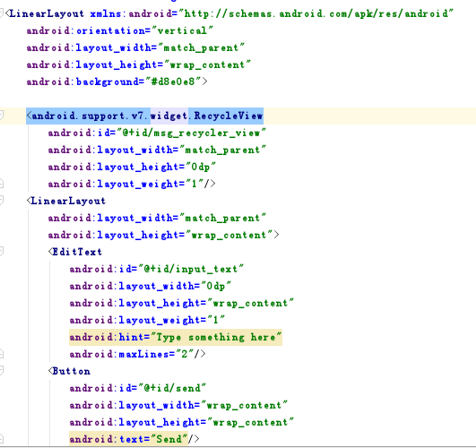Click the Button layout_width="wrap_content" line
476x448 pixels.
(x=178, y=405)
